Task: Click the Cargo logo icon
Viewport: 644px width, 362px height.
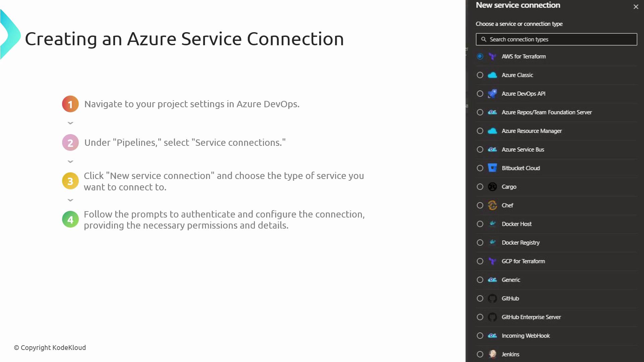Action: point(492,187)
